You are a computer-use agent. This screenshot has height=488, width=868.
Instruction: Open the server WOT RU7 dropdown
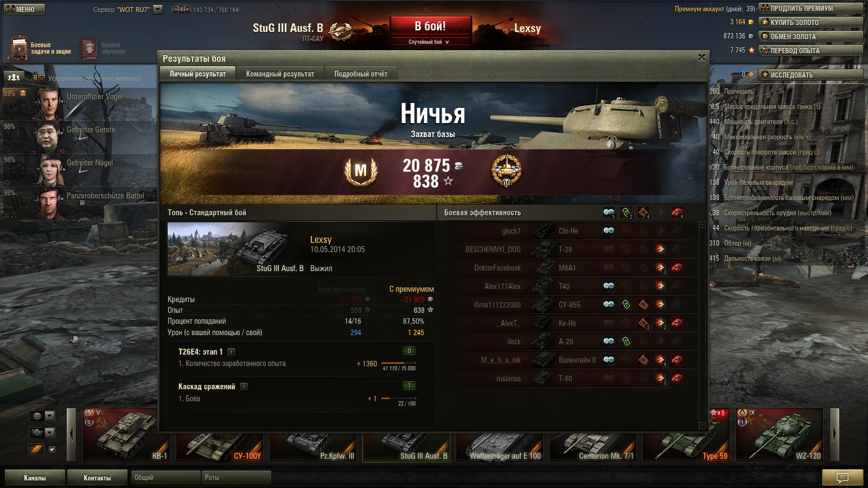click(158, 9)
